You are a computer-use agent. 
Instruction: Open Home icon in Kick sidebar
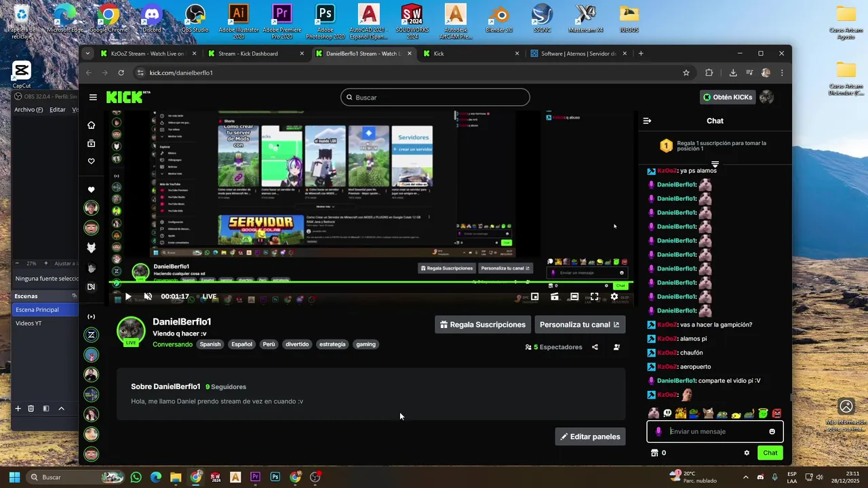point(92,125)
